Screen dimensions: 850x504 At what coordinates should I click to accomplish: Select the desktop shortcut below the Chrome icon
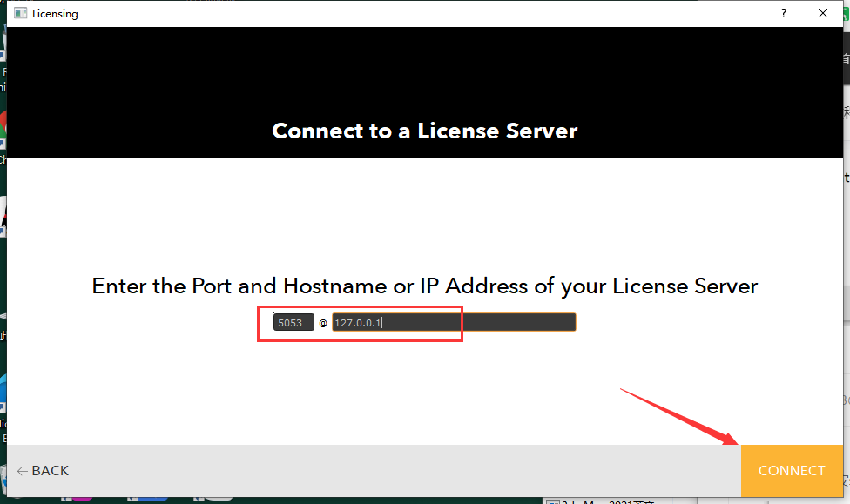(3, 213)
